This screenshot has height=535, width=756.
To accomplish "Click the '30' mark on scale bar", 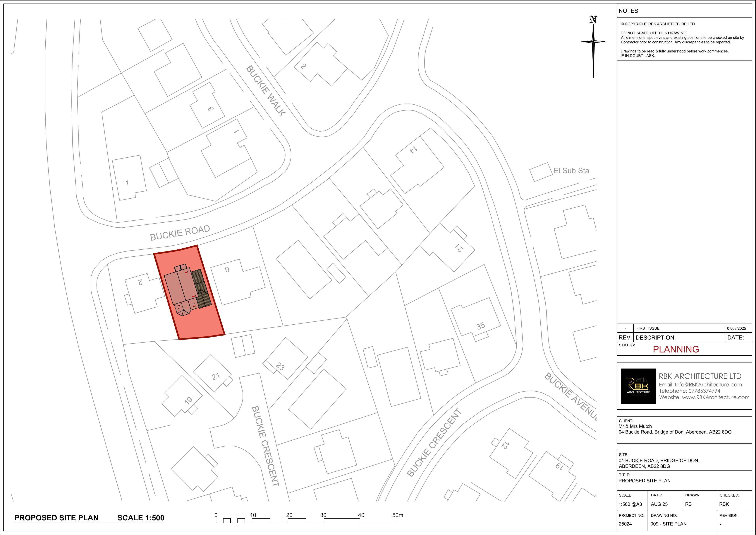I will 323,515.
